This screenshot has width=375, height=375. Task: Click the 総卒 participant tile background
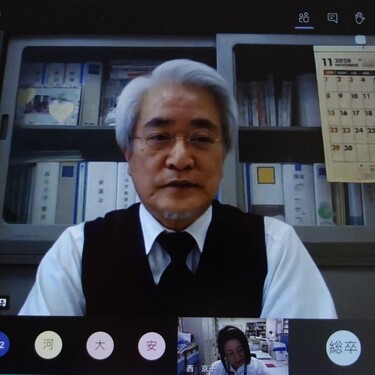click(332, 347)
